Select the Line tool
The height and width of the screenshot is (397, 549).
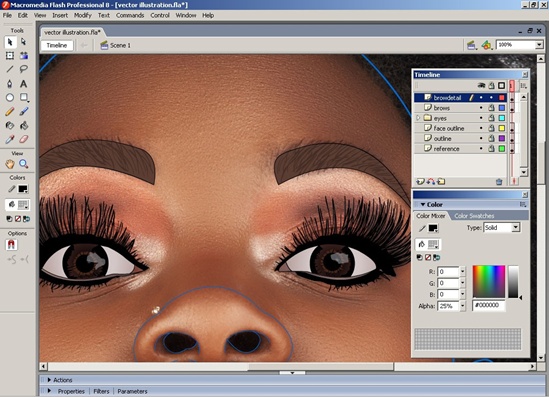pos(10,69)
